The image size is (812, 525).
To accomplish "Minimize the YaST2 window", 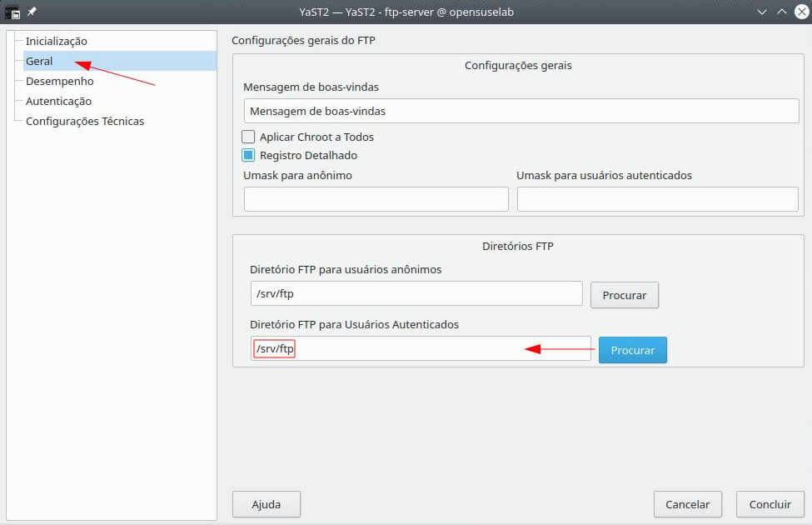I will point(762,12).
